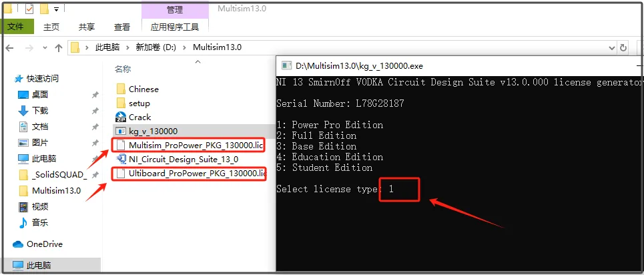644x275 pixels.
Task: Click 新加卷 (D:) in the address path
Action: coord(156,47)
